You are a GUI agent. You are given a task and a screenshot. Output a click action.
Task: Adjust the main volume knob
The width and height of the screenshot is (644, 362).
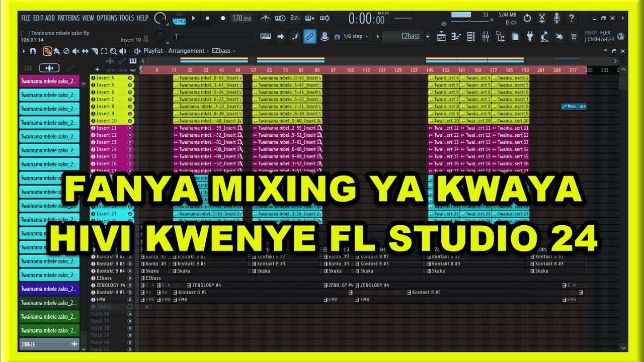(160, 18)
